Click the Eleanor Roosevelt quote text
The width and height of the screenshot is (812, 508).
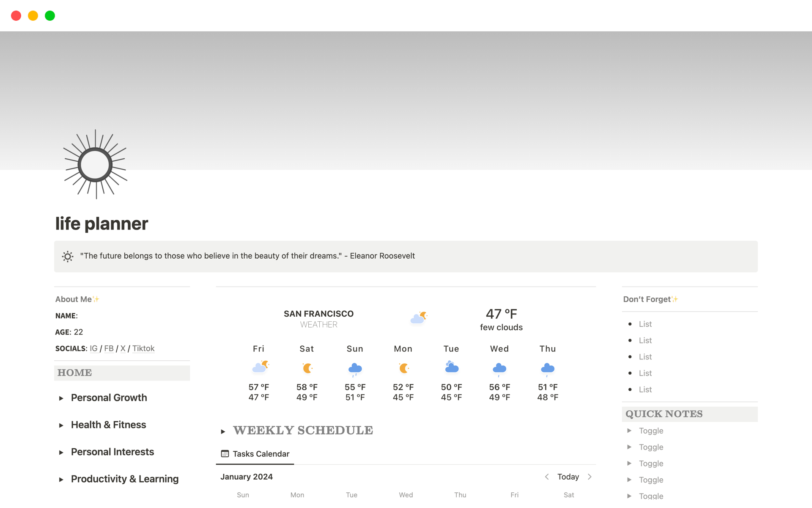[x=247, y=256]
